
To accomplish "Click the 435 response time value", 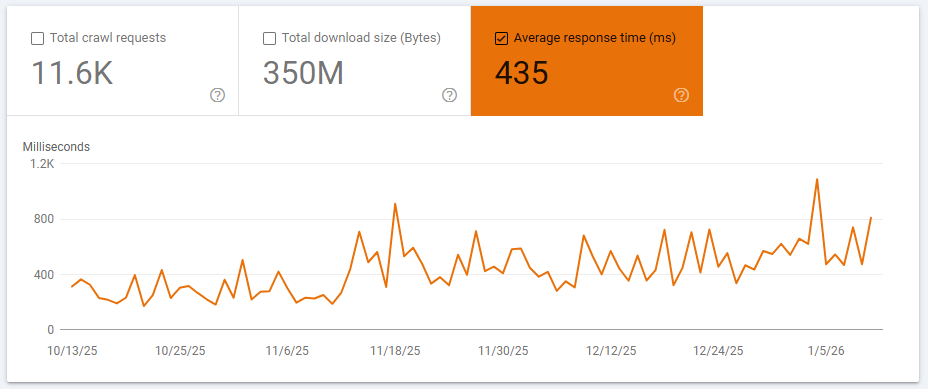I will 522,73.
